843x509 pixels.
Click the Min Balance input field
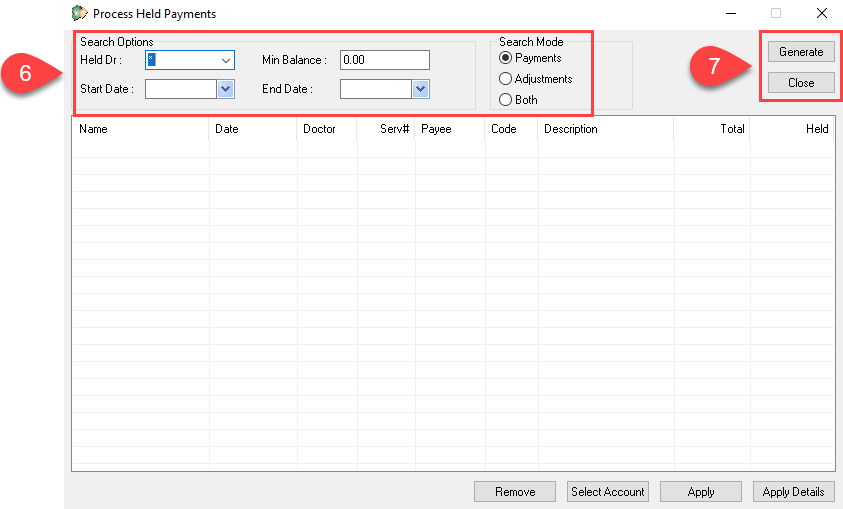385,60
